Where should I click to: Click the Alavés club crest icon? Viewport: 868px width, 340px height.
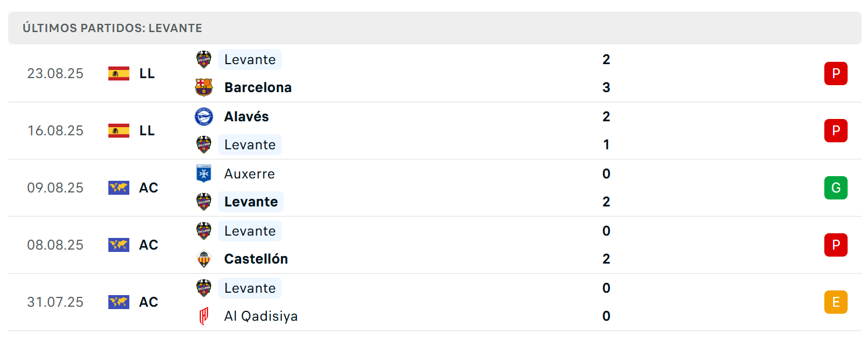pyautogui.click(x=203, y=117)
